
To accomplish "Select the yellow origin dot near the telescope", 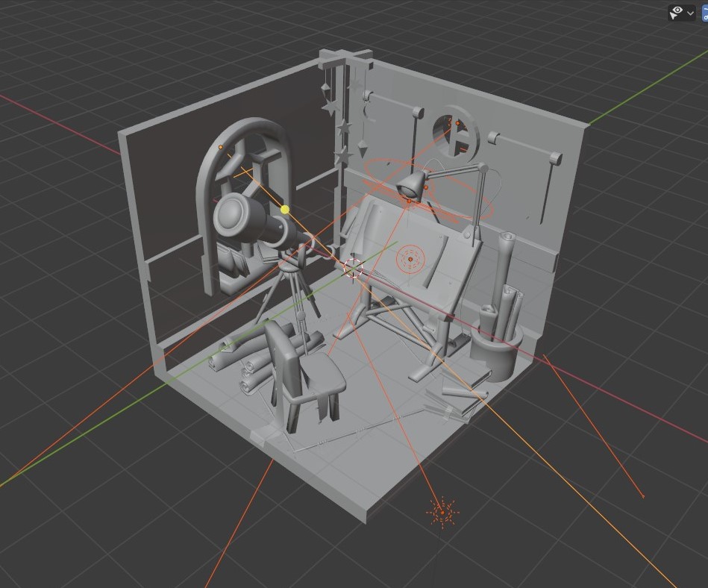I will pyautogui.click(x=285, y=210).
